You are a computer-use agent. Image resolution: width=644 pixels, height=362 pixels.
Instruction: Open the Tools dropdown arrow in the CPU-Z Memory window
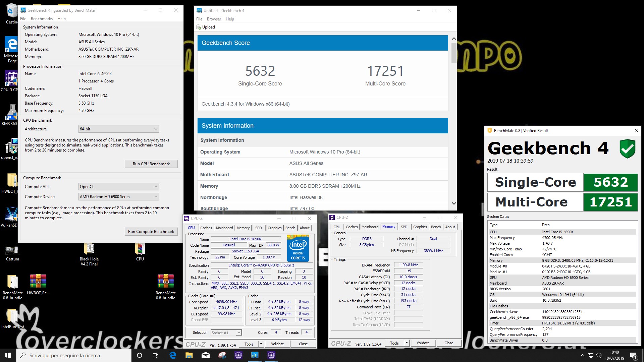point(407,343)
